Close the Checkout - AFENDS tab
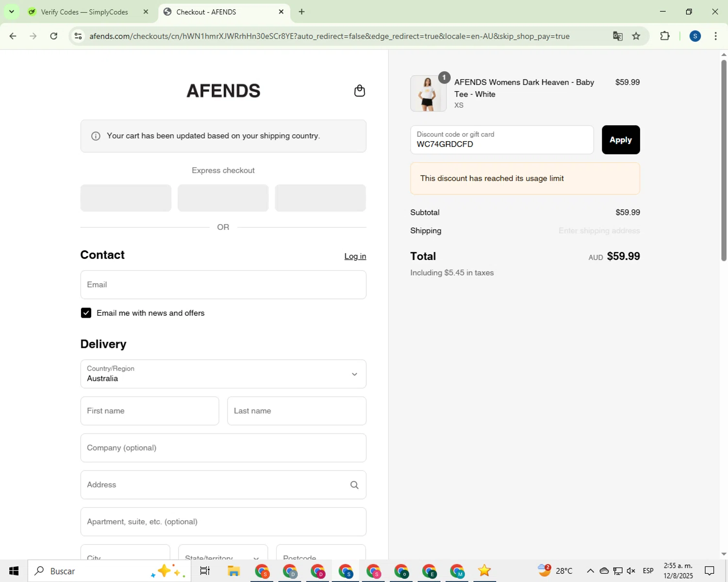728x582 pixels. 281,12
